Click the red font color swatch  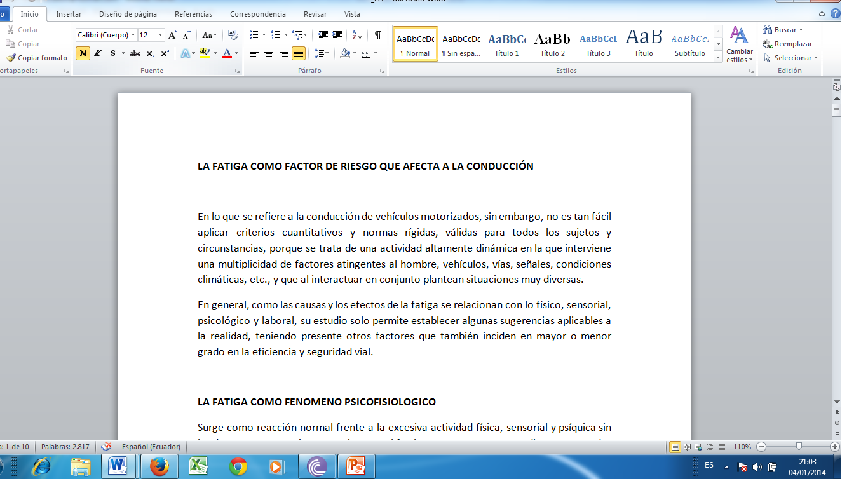227,53
